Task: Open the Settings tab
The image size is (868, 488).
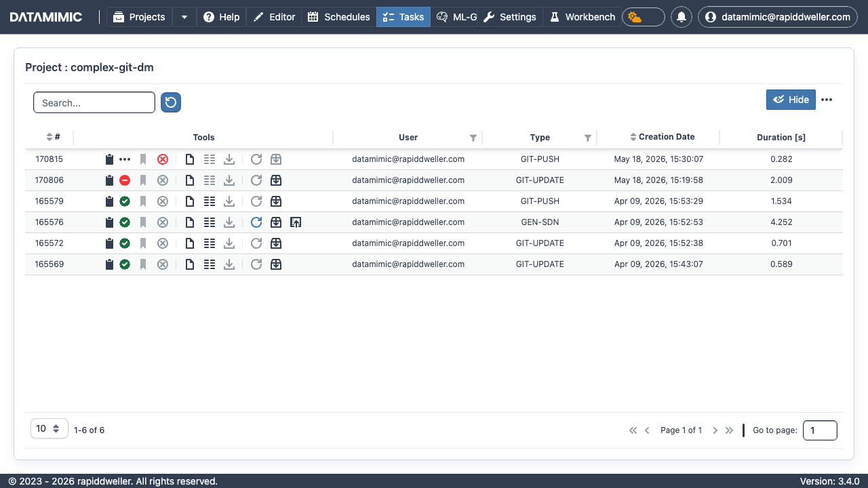Action: [510, 17]
